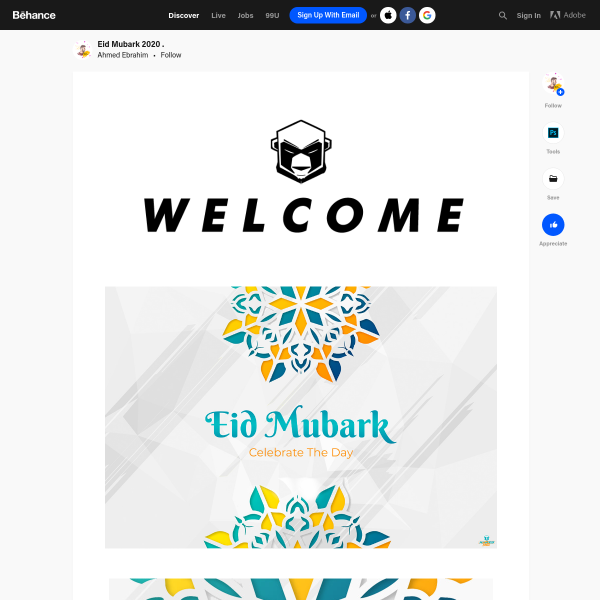Click Follow next to Ahmed Ebrahim
This screenshot has width=600, height=600.
click(171, 55)
